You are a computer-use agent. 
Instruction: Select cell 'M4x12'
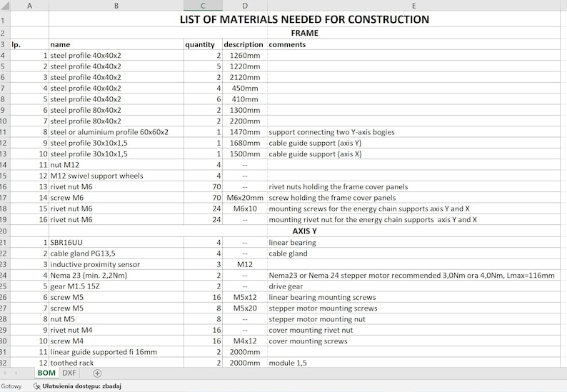245,341
